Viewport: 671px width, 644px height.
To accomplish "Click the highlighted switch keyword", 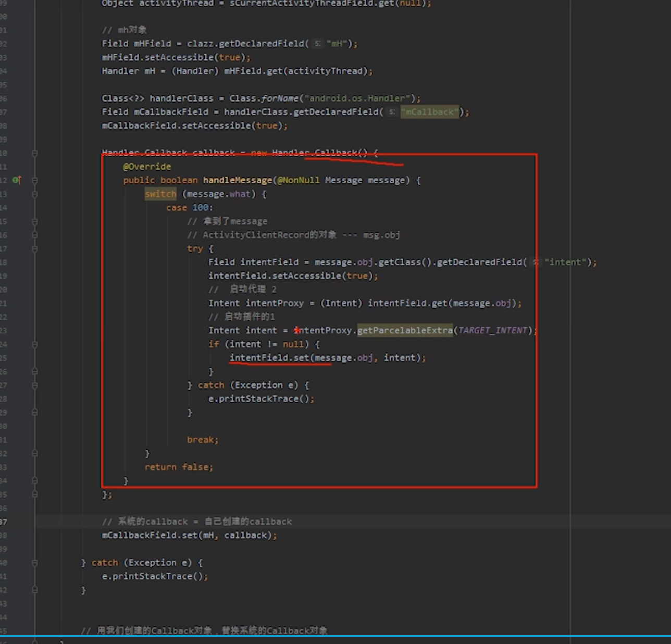I will pyautogui.click(x=160, y=194).
